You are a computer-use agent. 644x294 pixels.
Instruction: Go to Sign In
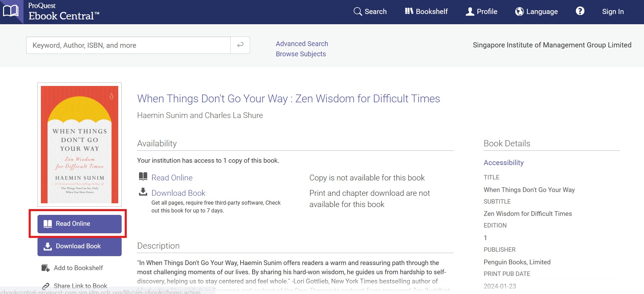(613, 12)
